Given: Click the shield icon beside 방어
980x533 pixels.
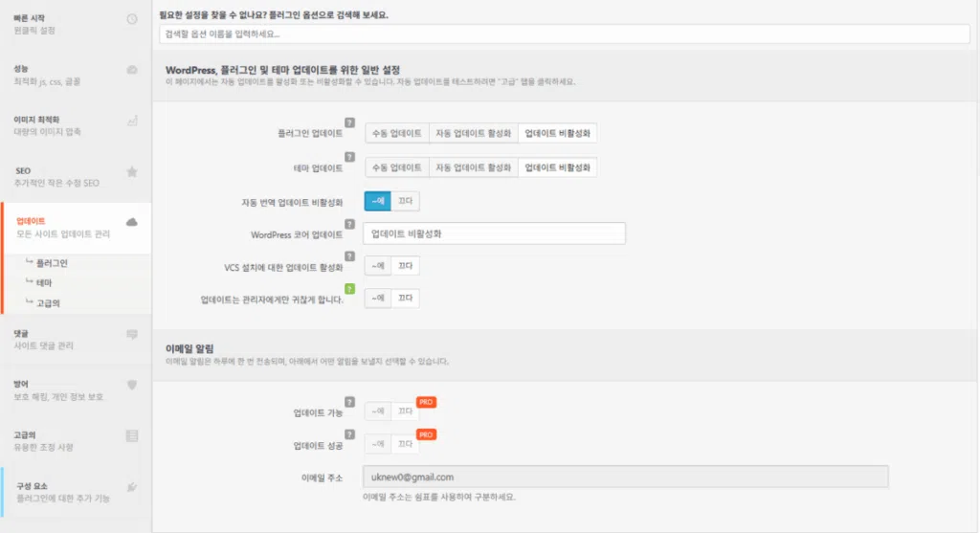Looking at the screenshot, I should point(132,385).
